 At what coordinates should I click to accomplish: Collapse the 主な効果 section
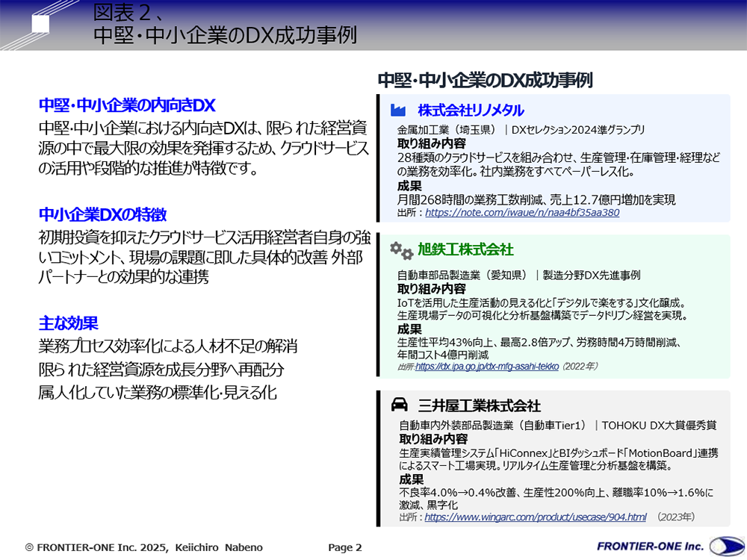coord(69,323)
